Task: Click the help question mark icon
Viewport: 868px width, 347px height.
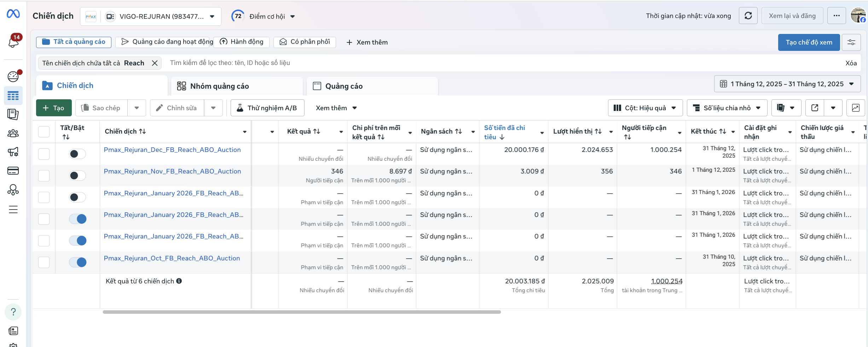Action: click(x=13, y=312)
